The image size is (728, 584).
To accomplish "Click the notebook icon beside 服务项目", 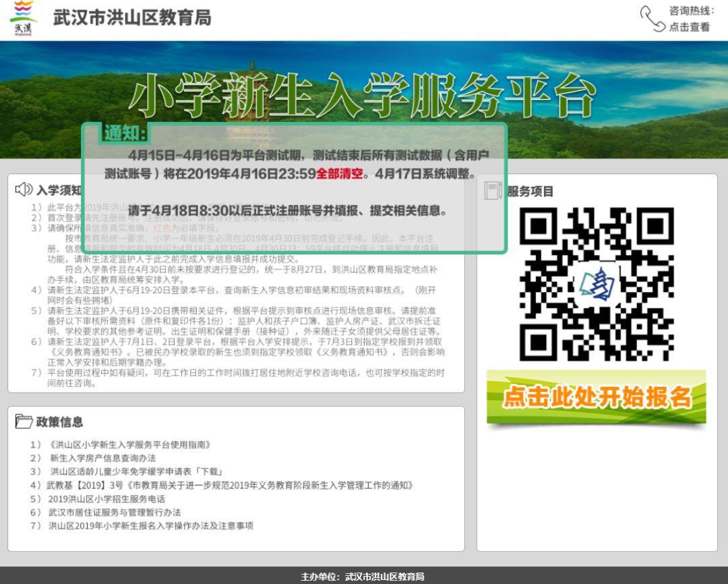I will (493, 190).
